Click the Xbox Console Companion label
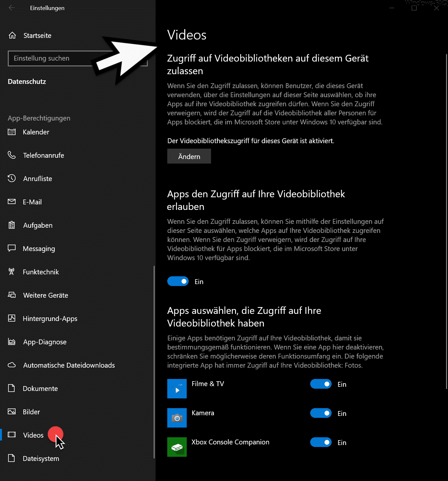448x481 pixels. click(230, 442)
